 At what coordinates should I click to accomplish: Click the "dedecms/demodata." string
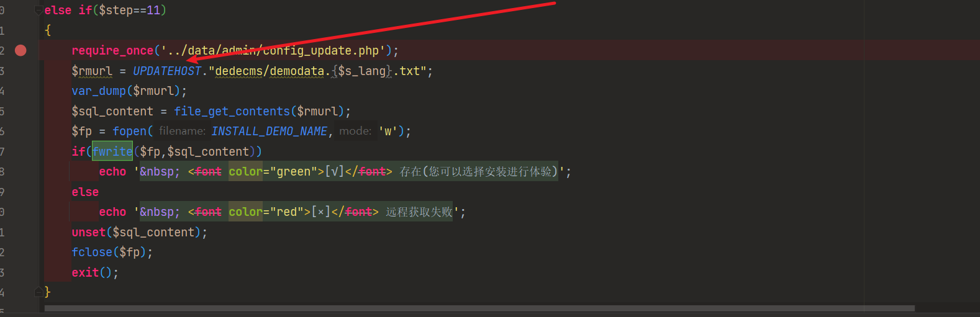click(273, 71)
